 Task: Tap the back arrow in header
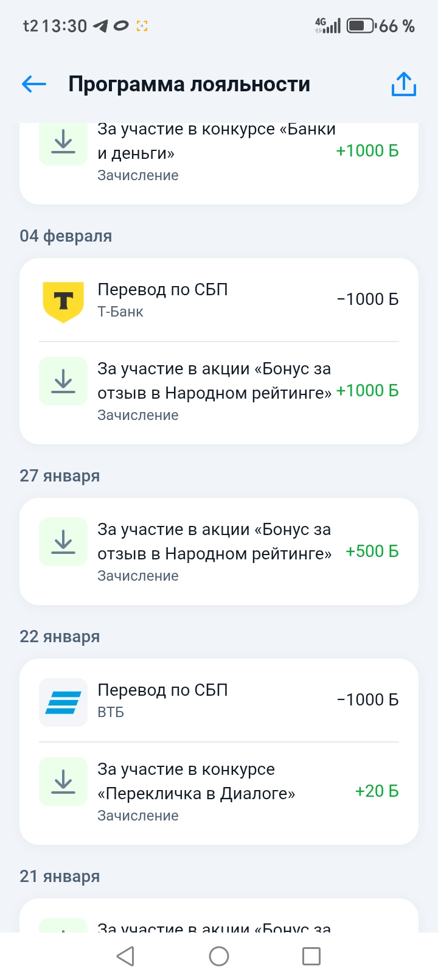point(34,84)
